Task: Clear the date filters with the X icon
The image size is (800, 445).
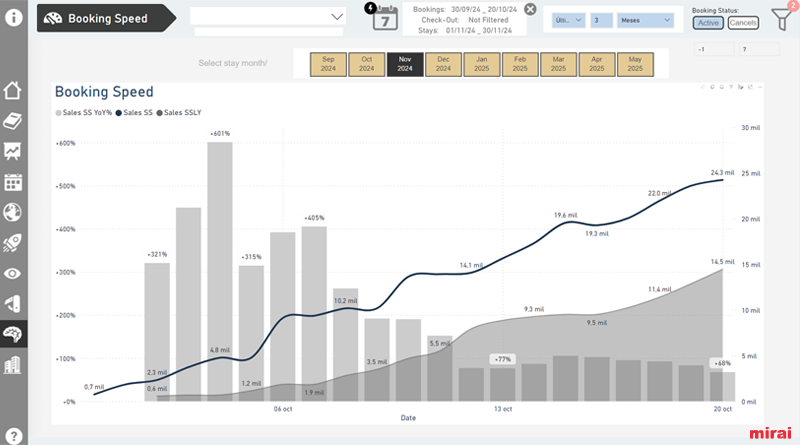Action: point(531,9)
